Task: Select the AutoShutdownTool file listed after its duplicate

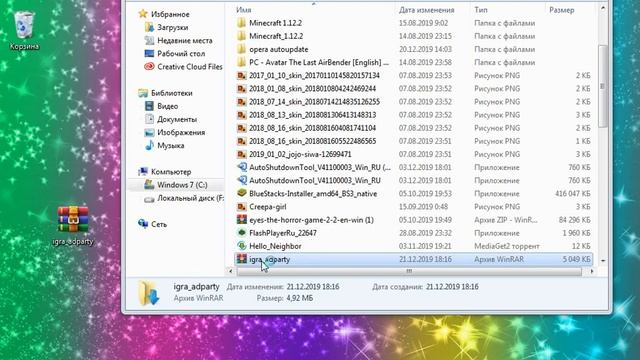Action: click(315, 180)
